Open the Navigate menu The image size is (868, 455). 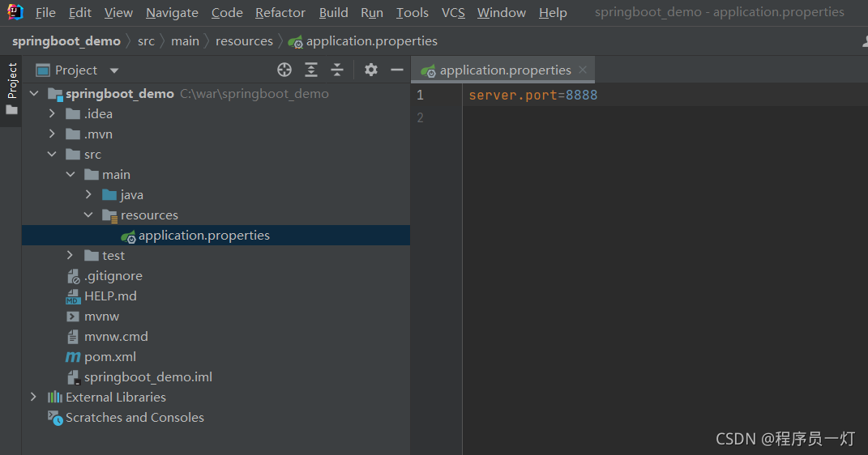[172, 12]
